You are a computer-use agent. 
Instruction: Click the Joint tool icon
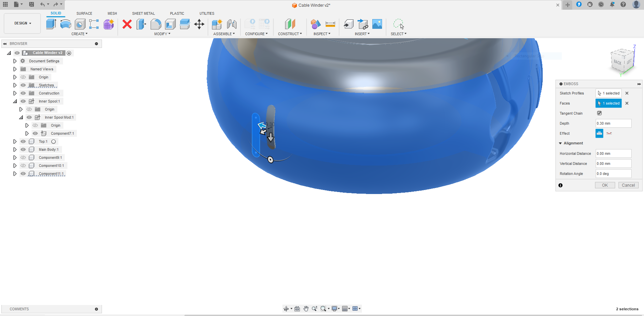[x=232, y=24]
